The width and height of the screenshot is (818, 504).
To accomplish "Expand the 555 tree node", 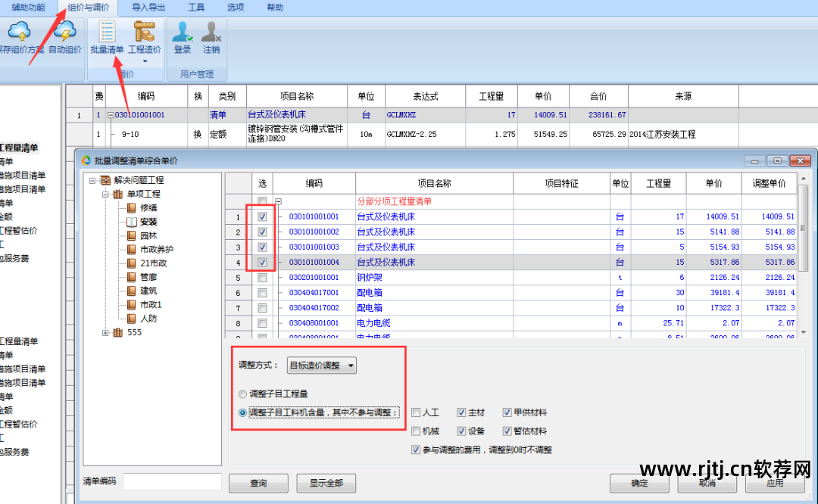I will pos(105,332).
